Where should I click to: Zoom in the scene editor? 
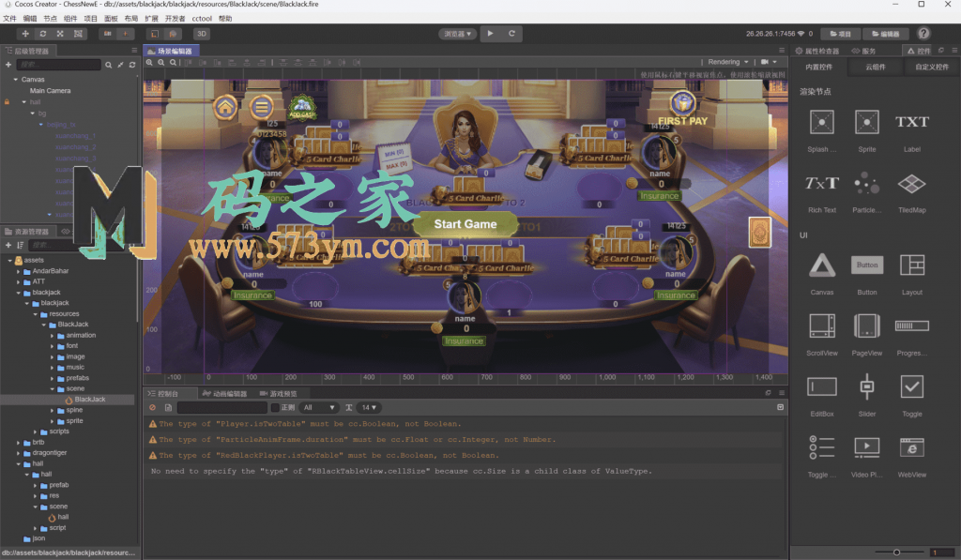click(x=149, y=62)
